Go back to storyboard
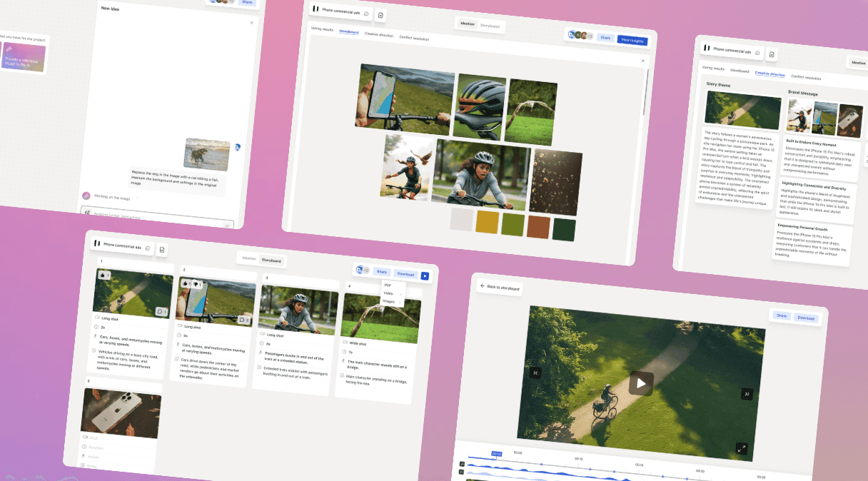The height and width of the screenshot is (481, 868). click(x=500, y=287)
